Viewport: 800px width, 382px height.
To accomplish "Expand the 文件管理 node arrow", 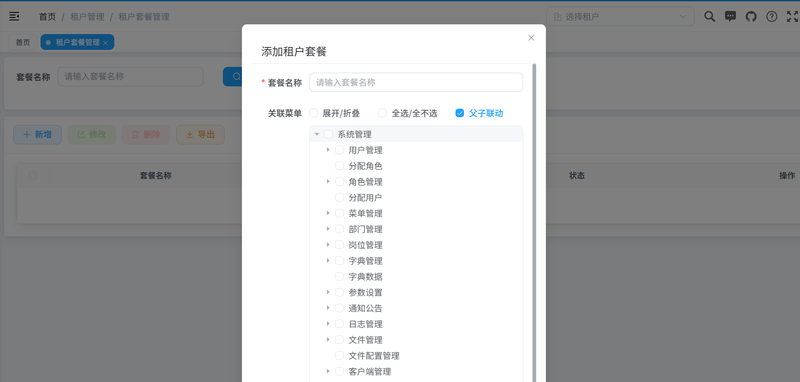I will click(328, 340).
